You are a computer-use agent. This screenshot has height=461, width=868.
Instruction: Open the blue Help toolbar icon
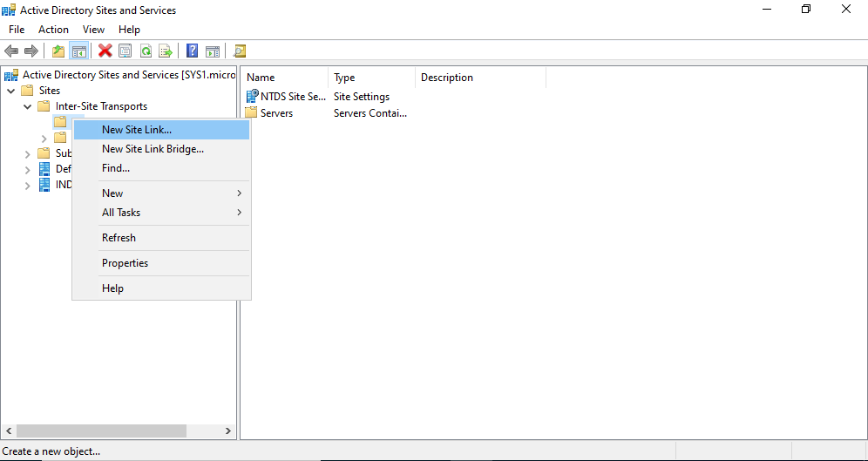click(192, 51)
